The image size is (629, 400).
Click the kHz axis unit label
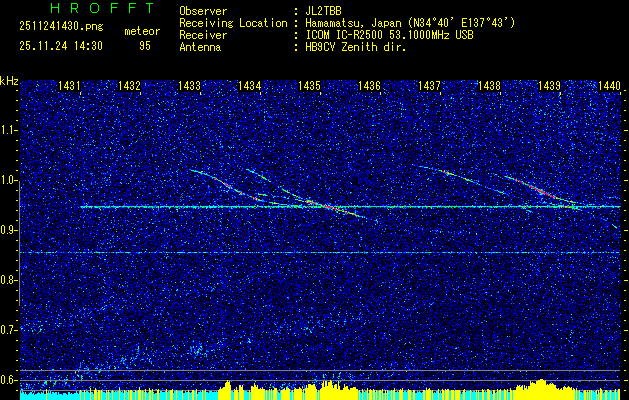(x=9, y=80)
